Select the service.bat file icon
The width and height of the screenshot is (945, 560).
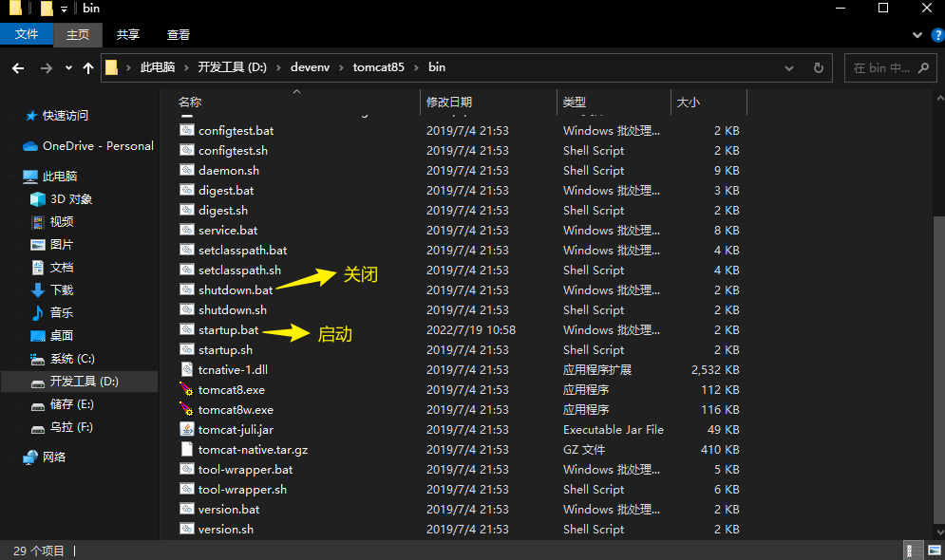[187, 230]
